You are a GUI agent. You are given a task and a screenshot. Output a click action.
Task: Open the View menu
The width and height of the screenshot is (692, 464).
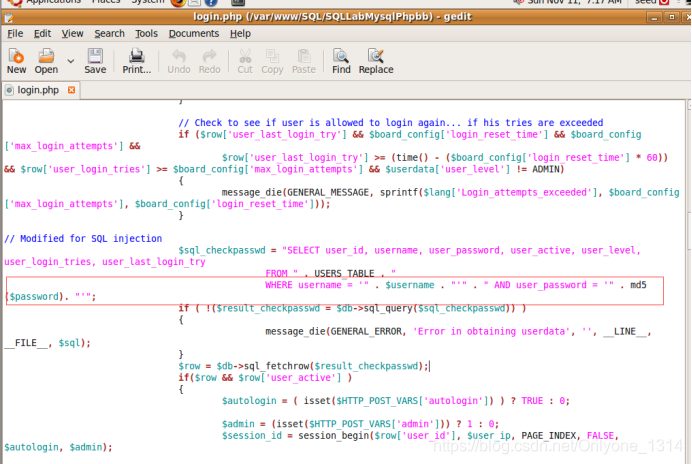click(x=72, y=34)
